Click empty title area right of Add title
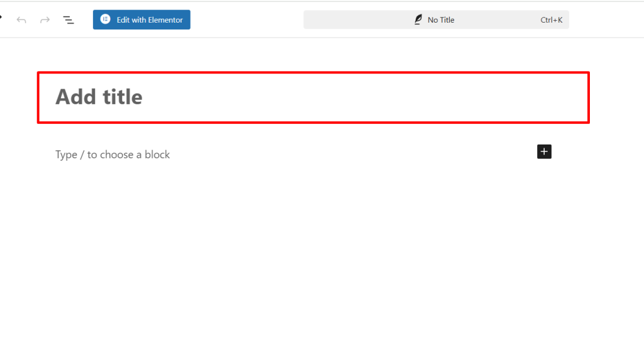The width and height of the screenshot is (644, 343). (377, 97)
